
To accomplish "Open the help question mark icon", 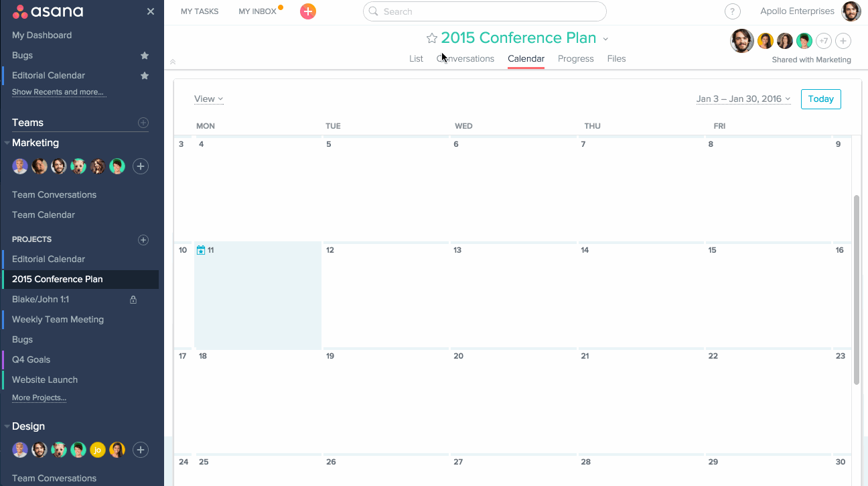I will 733,11.
